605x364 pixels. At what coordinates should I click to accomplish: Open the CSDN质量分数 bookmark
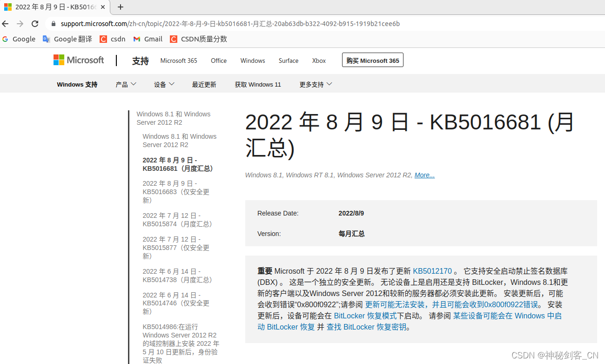[x=199, y=39]
